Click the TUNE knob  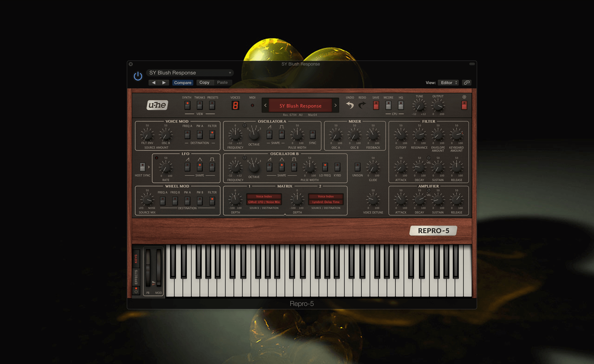point(419,106)
